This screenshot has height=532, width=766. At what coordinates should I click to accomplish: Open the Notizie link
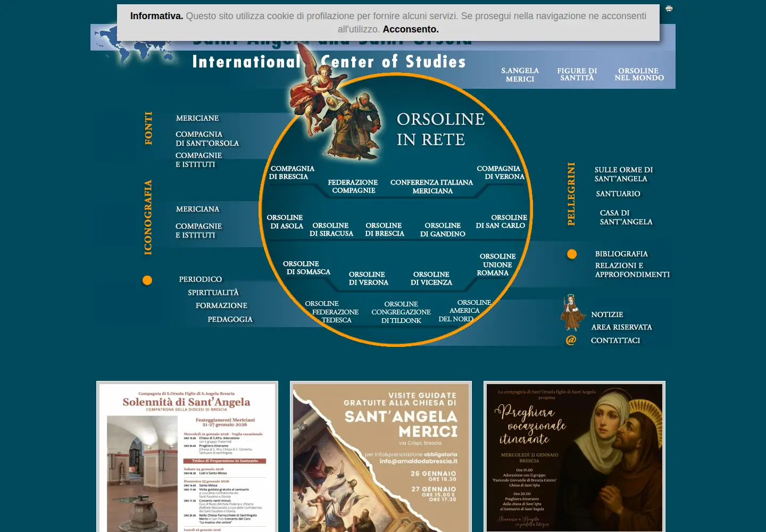coord(607,314)
